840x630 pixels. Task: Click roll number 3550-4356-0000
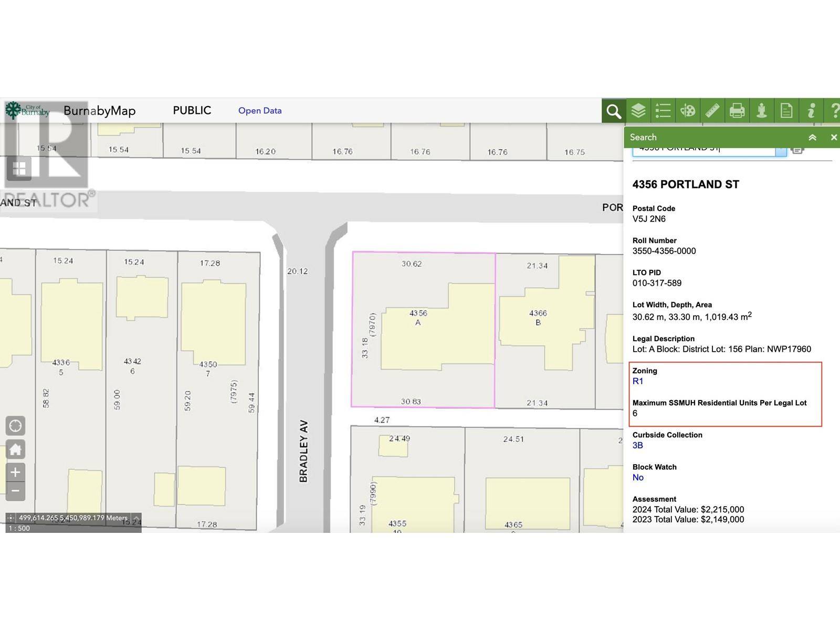tap(664, 251)
